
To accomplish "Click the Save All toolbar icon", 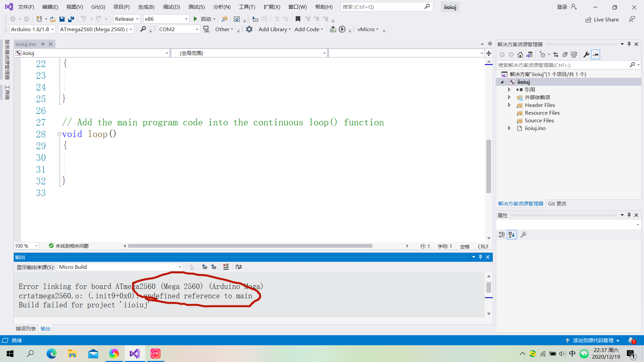I will 71,19.
